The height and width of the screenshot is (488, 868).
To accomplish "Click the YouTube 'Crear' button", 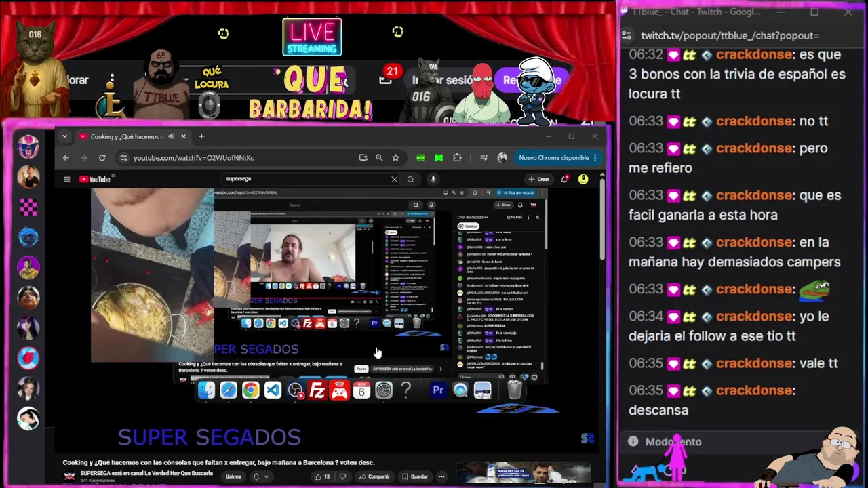I will 539,179.
